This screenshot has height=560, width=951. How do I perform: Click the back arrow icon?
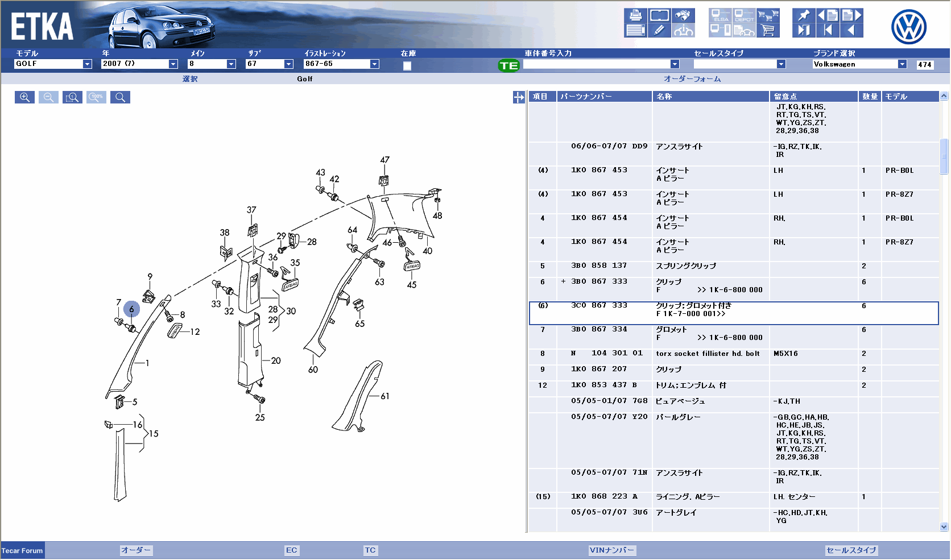click(x=851, y=30)
